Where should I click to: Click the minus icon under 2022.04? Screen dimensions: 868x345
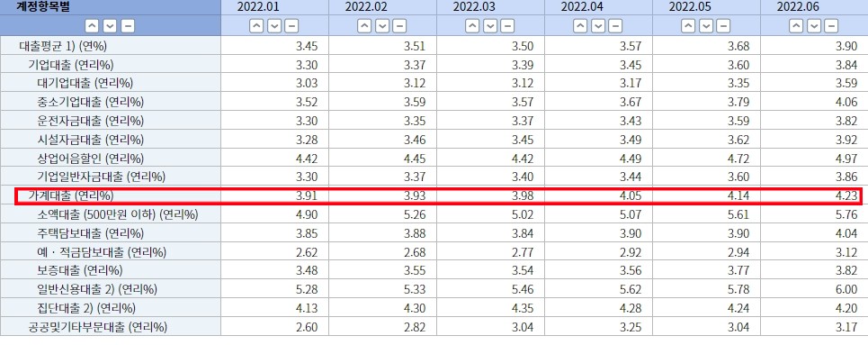pos(615,26)
